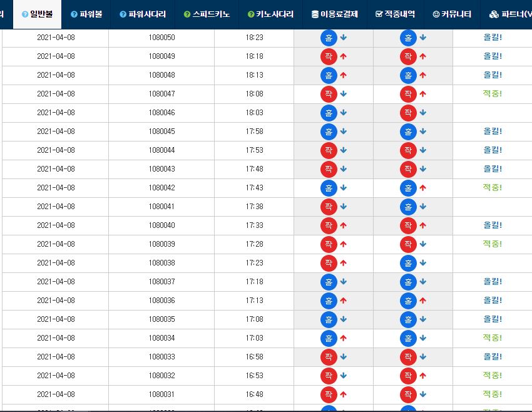532x412 pixels.
Task: Open the 일반볼 tab
Action: click(x=38, y=14)
